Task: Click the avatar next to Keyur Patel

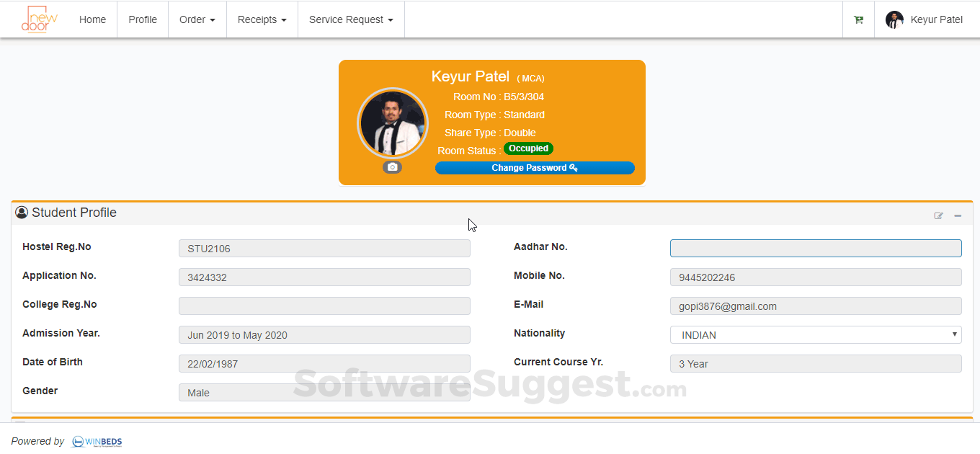Action: point(894,19)
